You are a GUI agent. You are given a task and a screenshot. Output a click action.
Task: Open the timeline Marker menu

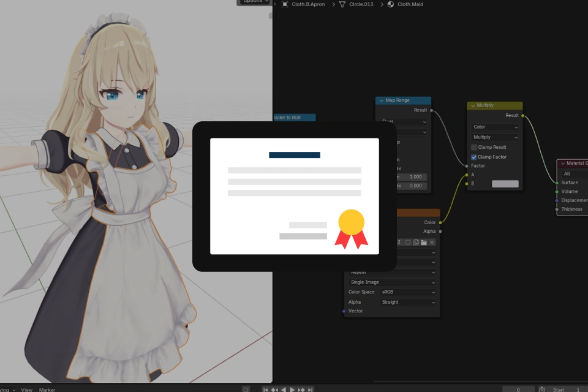point(47,390)
